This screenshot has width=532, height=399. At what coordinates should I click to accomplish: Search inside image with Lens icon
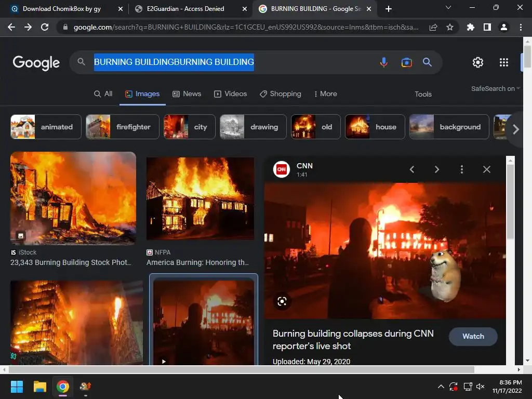tap(282, 301)
